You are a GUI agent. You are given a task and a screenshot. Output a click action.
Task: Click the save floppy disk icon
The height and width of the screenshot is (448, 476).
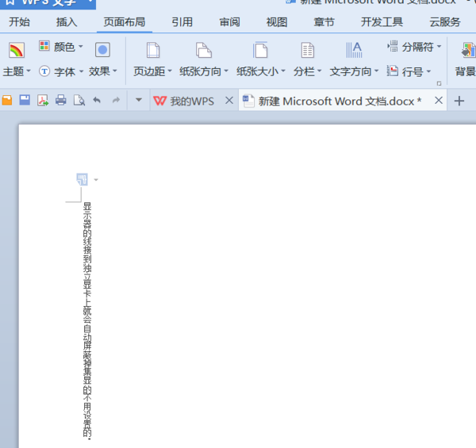(x=25, y=100)
